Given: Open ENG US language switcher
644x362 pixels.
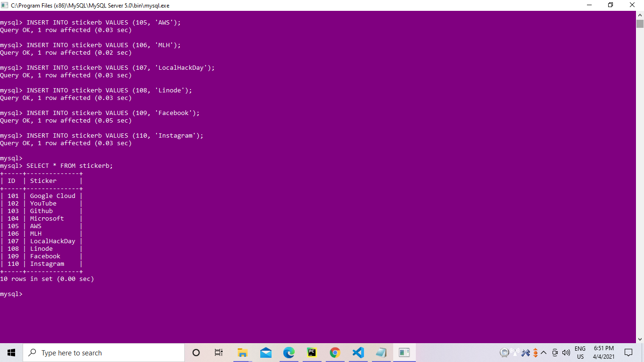Looking at the screenshot, I should click(580, 353).
